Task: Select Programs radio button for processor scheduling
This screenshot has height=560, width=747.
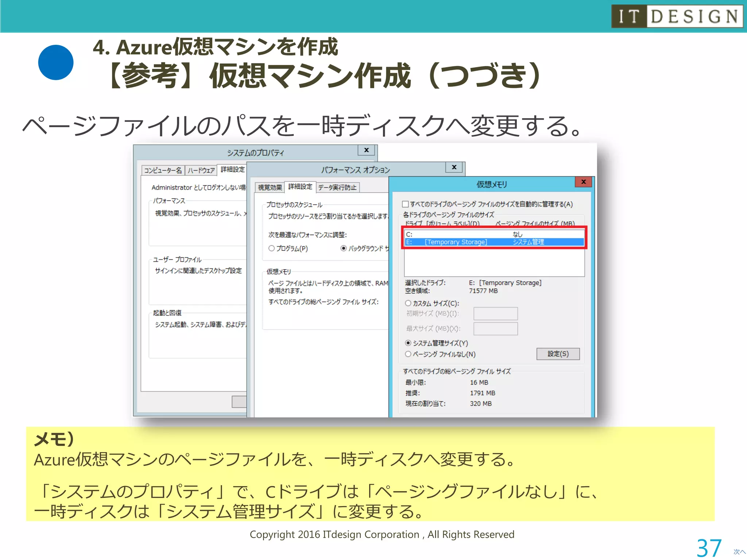Action: (271, 248)
